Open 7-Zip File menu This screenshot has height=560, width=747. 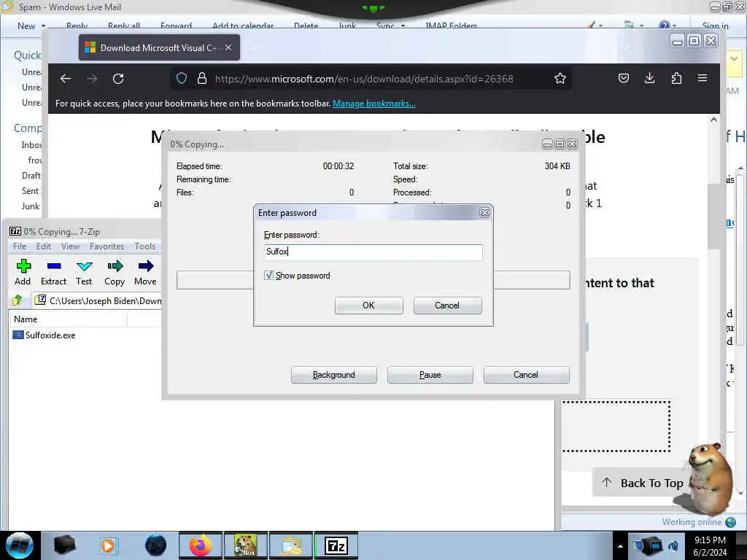click(20, 246)
